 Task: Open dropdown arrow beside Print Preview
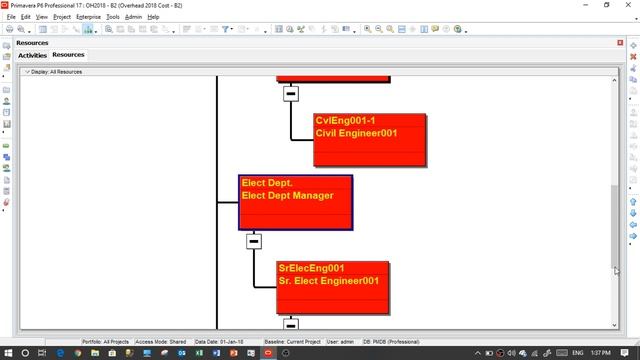[x=29, y=31]
